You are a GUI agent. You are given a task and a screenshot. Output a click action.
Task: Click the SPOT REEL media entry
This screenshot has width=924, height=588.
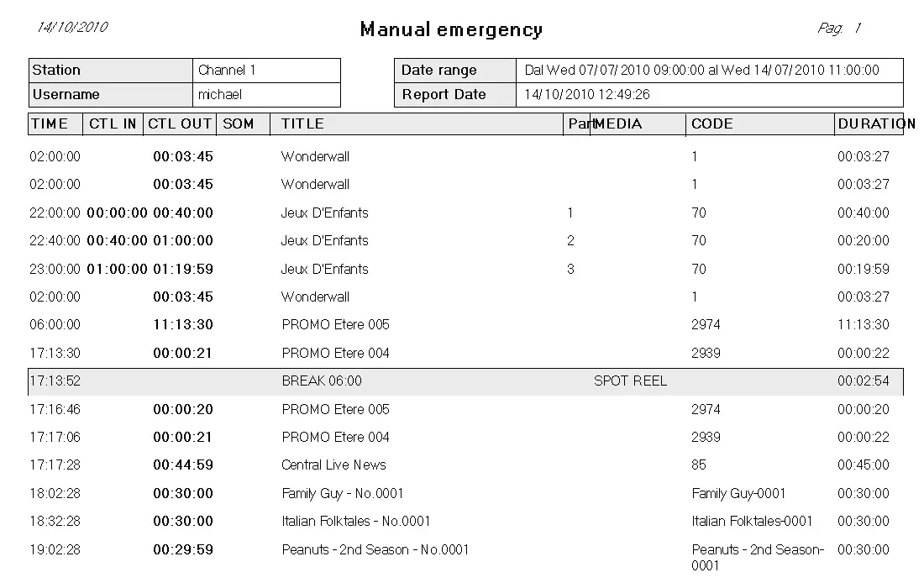(630, 381)
